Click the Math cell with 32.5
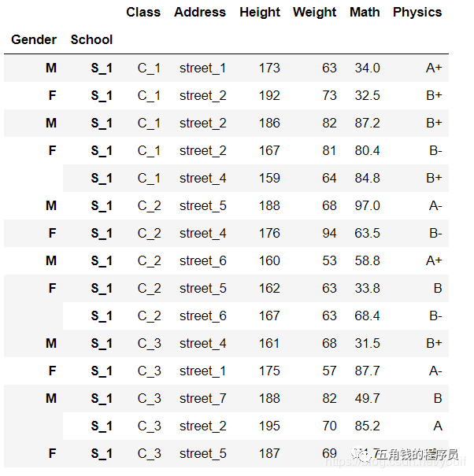Viewport: 474px width, 476px height. (x=368, y=96)
